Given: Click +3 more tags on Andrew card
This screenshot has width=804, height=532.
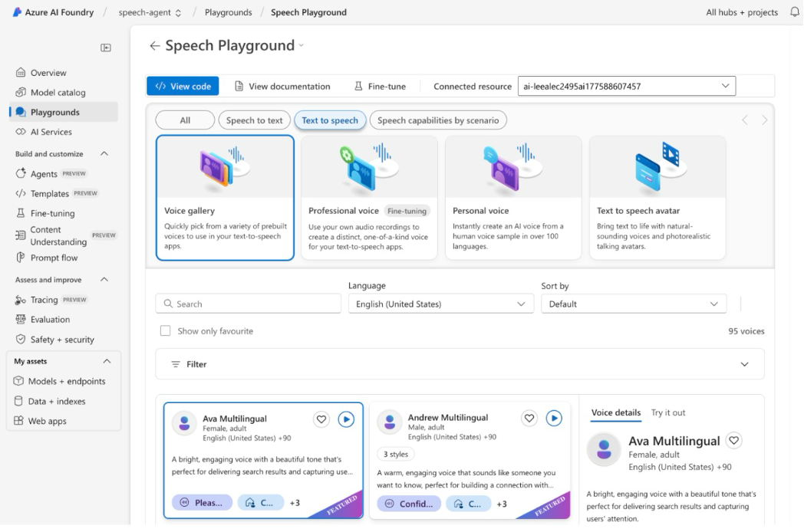Looking at the screenshot, I should (502, 504).
